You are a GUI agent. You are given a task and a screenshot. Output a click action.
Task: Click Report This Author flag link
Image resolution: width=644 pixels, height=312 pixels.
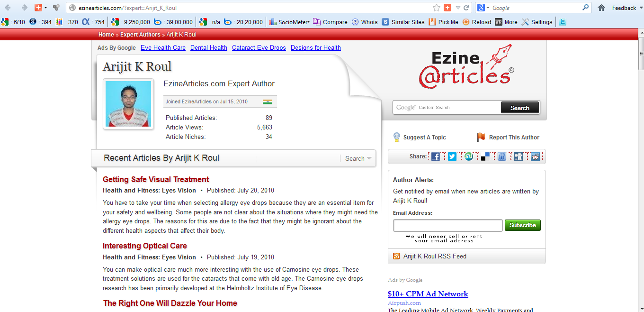(x=508, y=138)
